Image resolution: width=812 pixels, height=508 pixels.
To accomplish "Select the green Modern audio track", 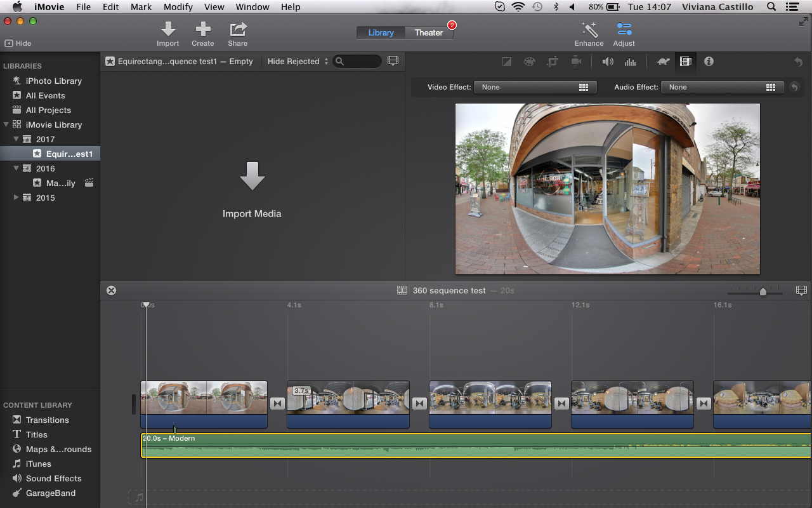I will tap(476, 445).
